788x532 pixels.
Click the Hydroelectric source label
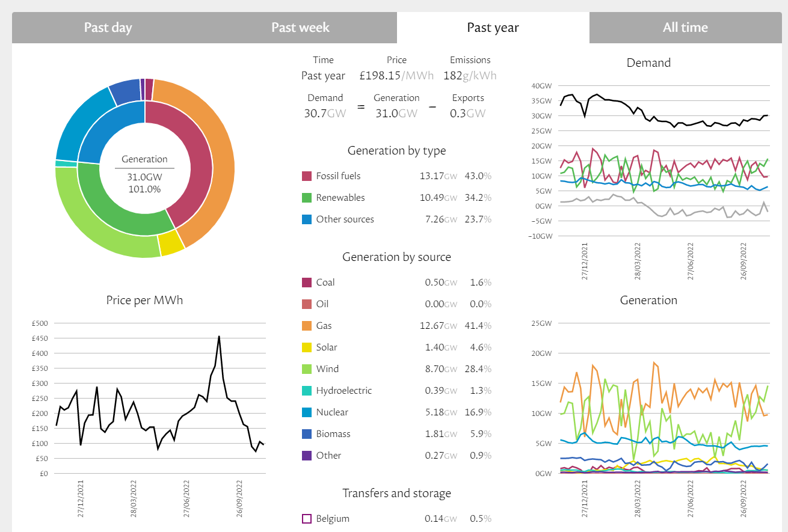tap(343, 391)
